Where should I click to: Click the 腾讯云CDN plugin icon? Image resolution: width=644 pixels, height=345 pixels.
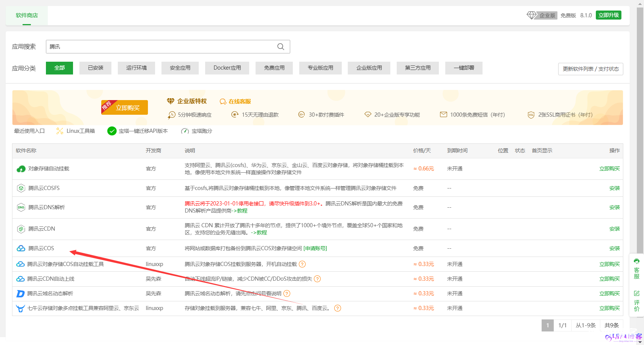pos(21,229)
